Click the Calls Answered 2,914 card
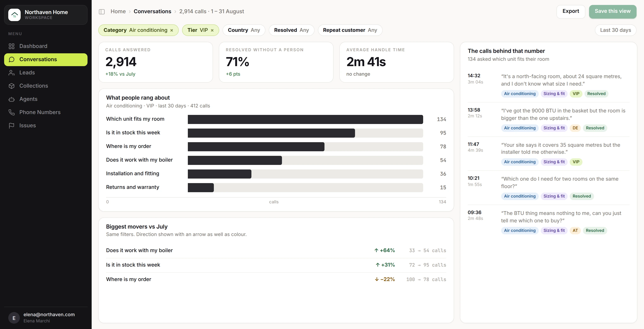The image size is (644, 329). [x=155, y=62]
